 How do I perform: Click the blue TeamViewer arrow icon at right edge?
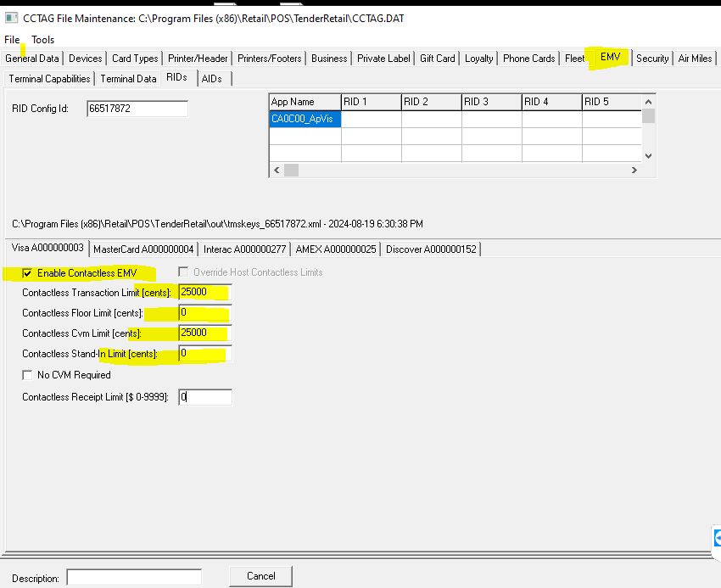pyautogui.click(x=718, y=538)
